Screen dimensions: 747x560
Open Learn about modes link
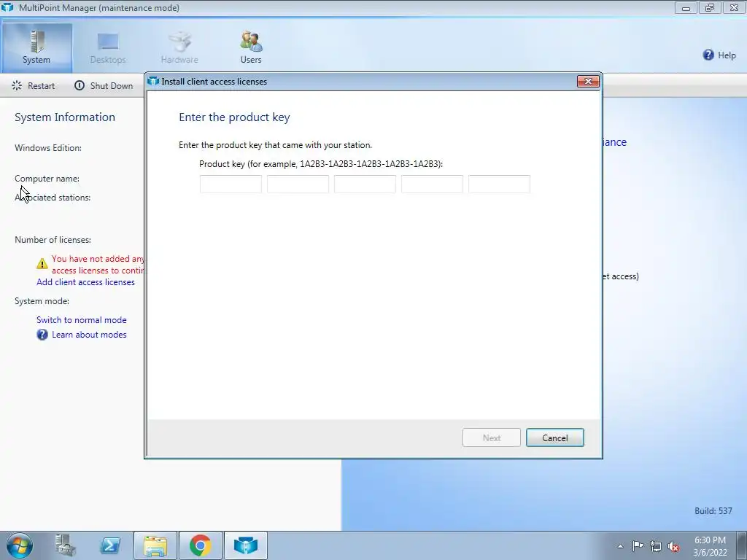(x=89, y=335)
